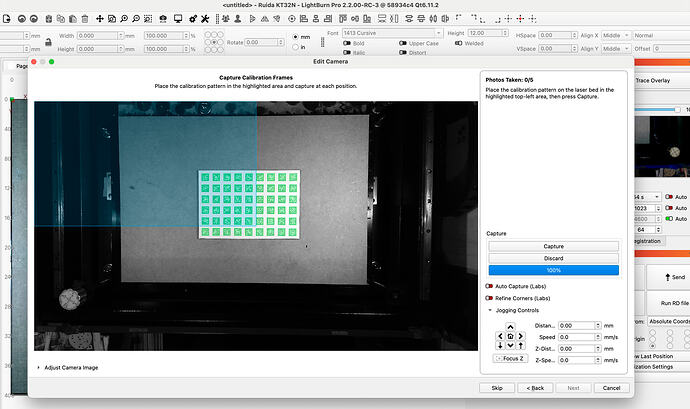Open Settings gears icon
Screen dimensions: 690x409
pyautogui.click(x=193, y=19)
